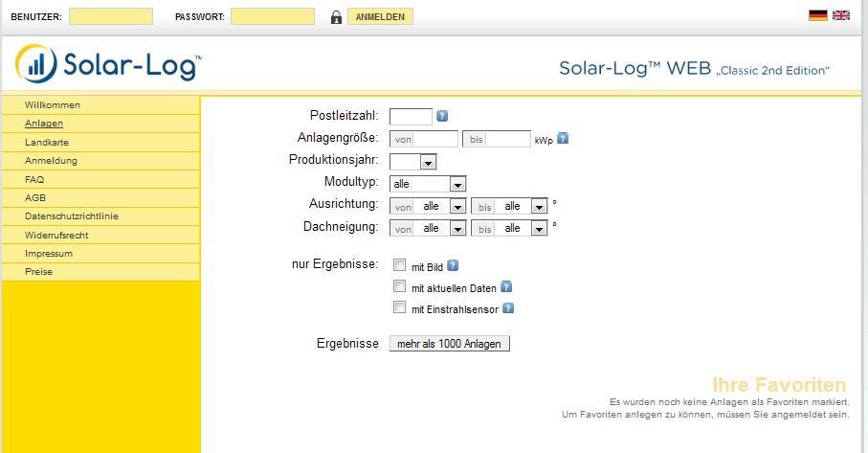This screenshot has width=868, height=453.
Task: Click the padlock icon next to Anmelden
Action: 336,17
